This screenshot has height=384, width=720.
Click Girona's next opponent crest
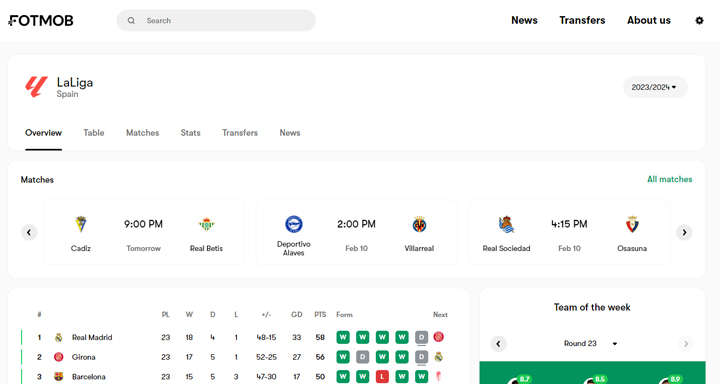(439, 357)
